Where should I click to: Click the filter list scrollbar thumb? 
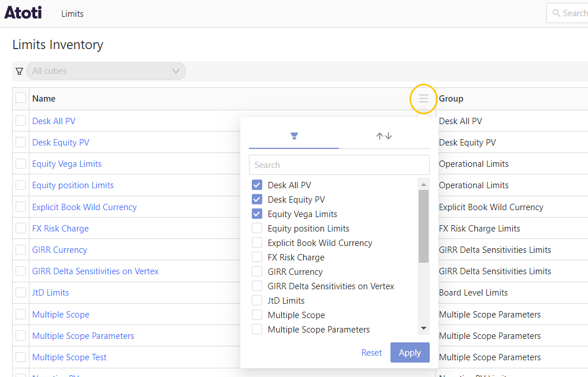(424, 225)
